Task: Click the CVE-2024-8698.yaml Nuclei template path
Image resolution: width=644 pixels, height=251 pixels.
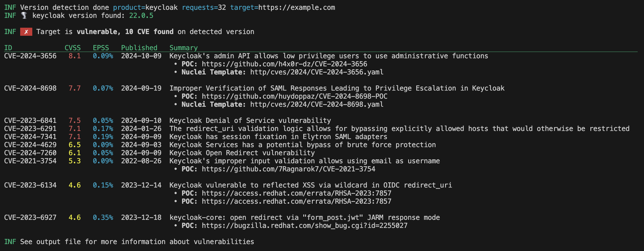Action: click(317, 104)
